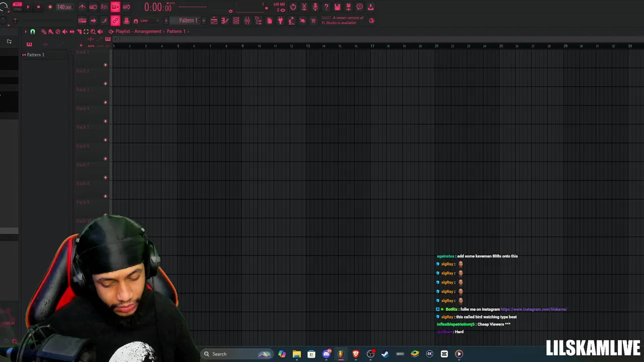This screenshot has height=362, width=644.
Task: Open the Line snap dropdown
Action: (x=149, y=21)
